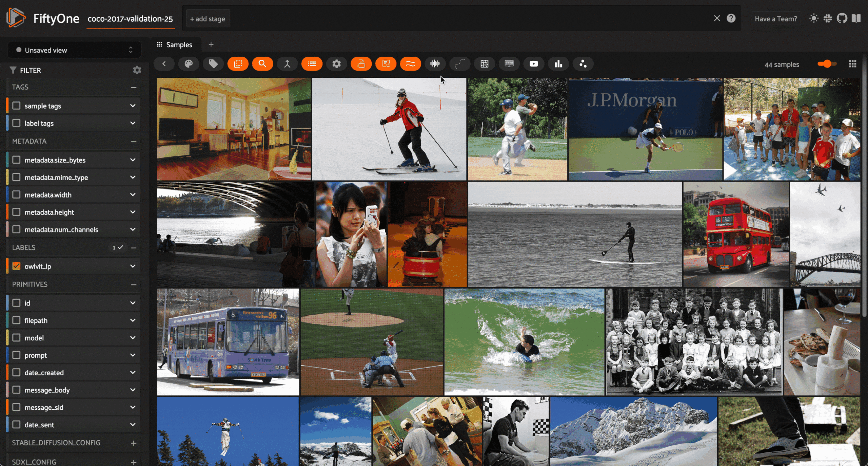This screenshot has width=868, height=466.
Task: Expand the STABLE_DIFFUSION_CONFIG group
Action: point(134,443)
